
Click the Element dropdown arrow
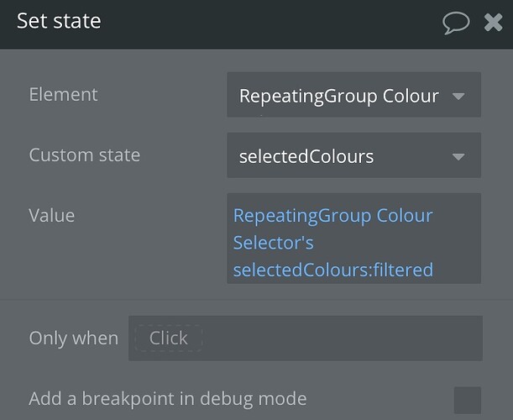pos(458,96)
